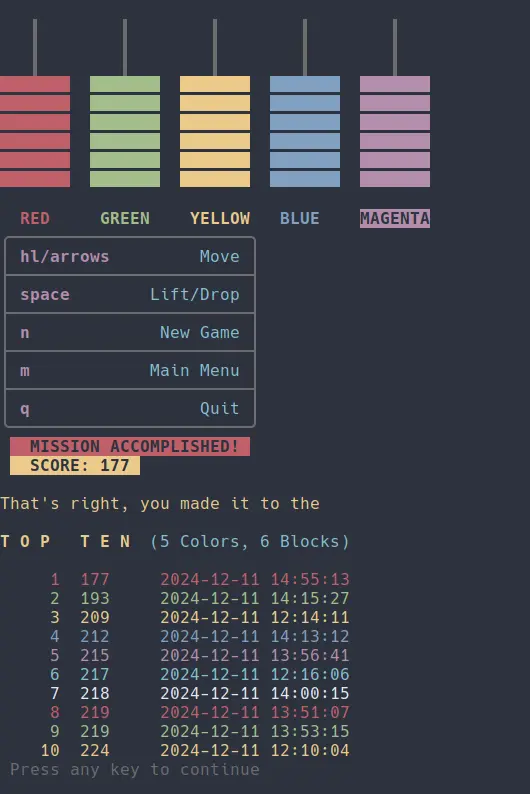This screenshot has width=530, height=794.
Task: Select the magenta block stack
Action: [395, 132]
